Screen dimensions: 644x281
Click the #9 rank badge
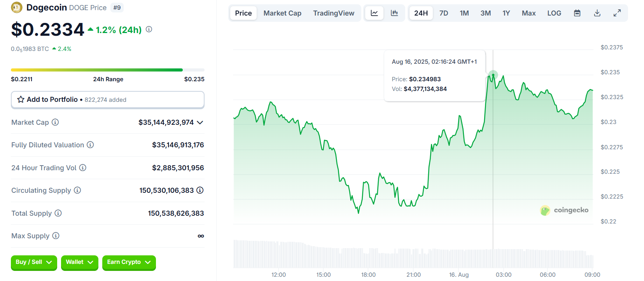(117, 8)
